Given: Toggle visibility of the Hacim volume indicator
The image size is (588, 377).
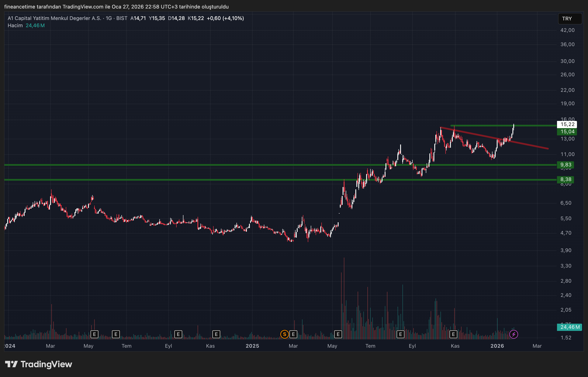Looking at the screenshot, I should [15, 25].
